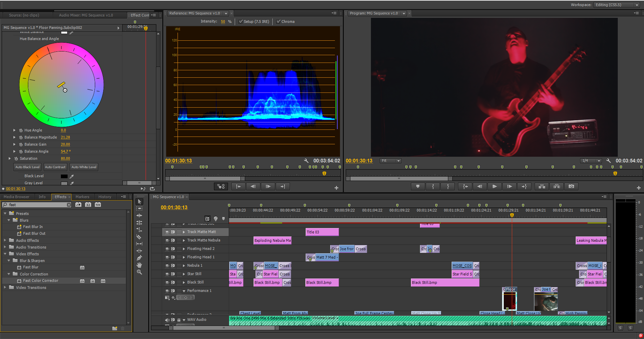Switch to the Media Browser tab

click(x=16, y=197)
